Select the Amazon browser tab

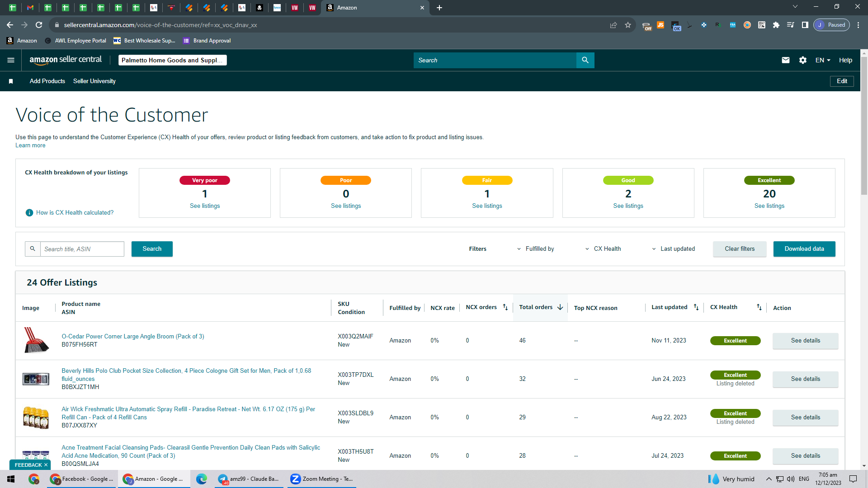[375, 8]
